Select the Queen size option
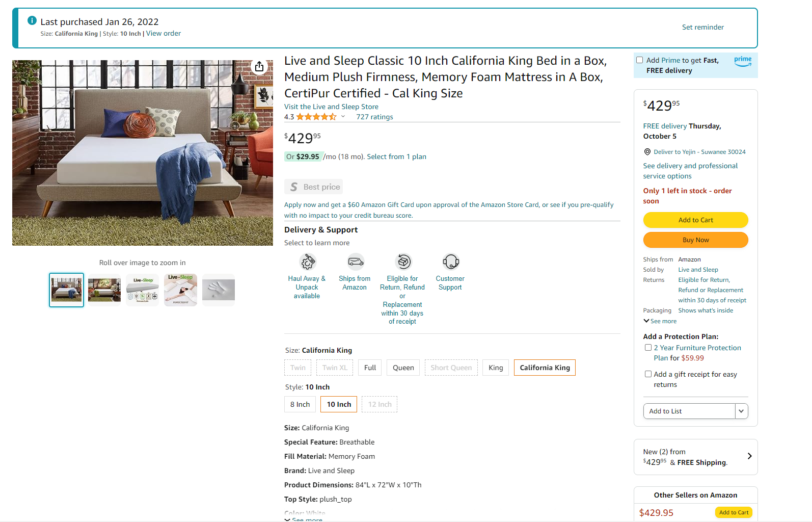This screenshot has width=812, height=522. click(x=403, y=368)
